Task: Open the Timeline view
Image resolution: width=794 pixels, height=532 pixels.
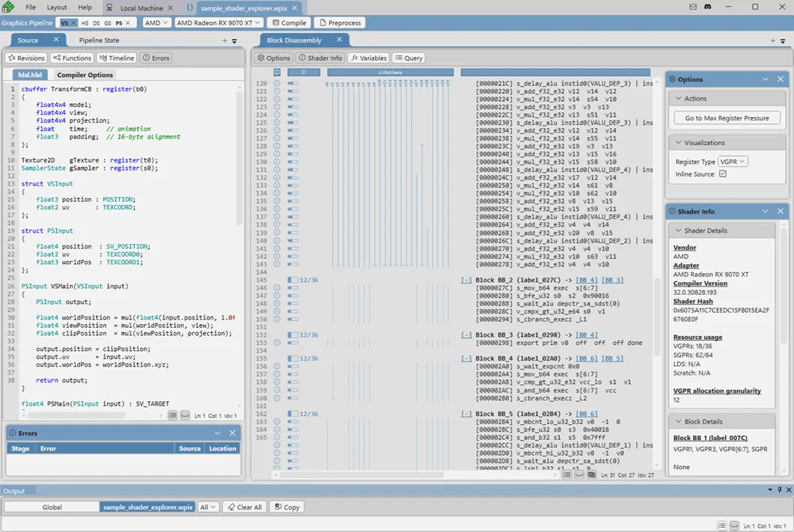Action: click(117, 58)
